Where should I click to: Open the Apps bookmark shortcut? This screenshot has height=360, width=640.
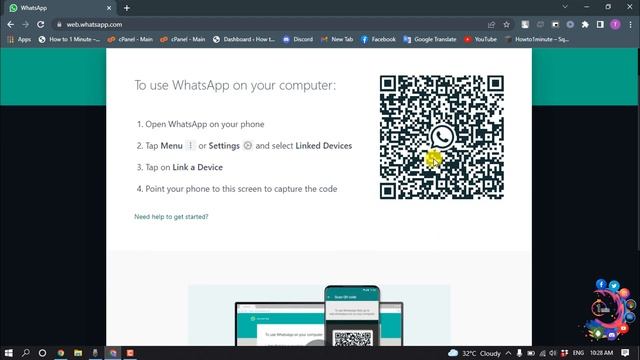(20, 39)
